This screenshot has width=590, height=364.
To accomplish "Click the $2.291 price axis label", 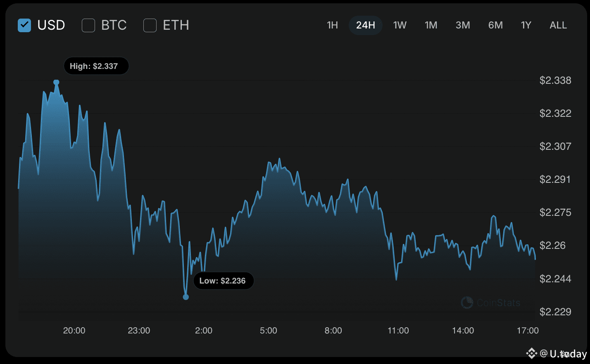I will coord(555,179).
